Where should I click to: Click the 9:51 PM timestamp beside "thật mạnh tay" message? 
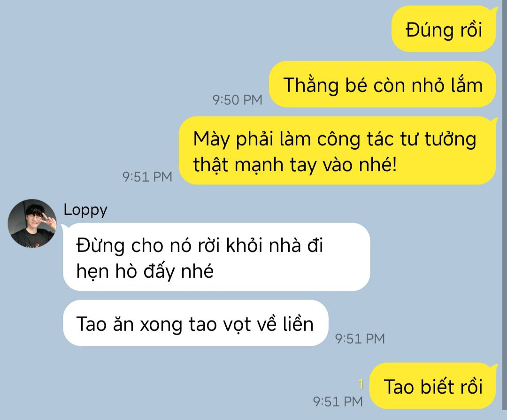click(x=147, y=177)
